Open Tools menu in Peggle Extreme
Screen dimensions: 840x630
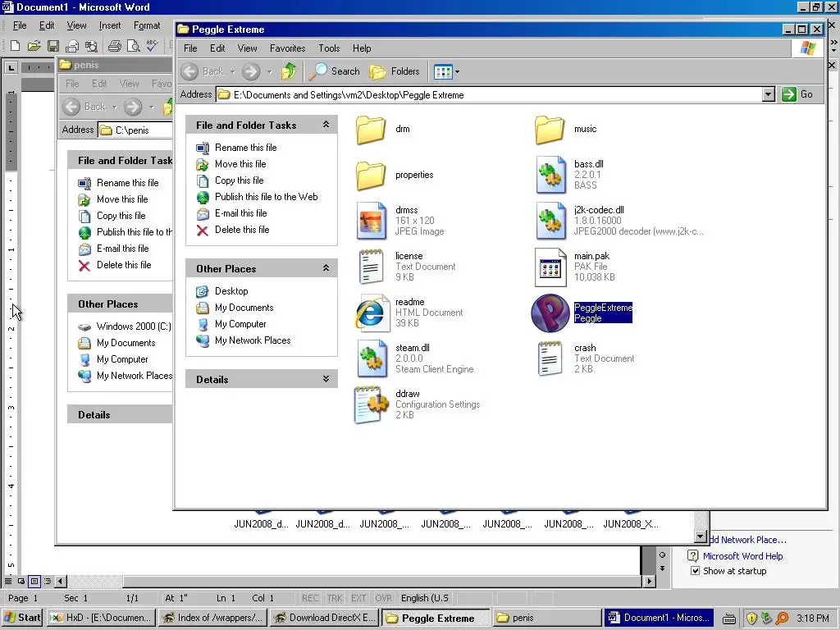point(329,48)
